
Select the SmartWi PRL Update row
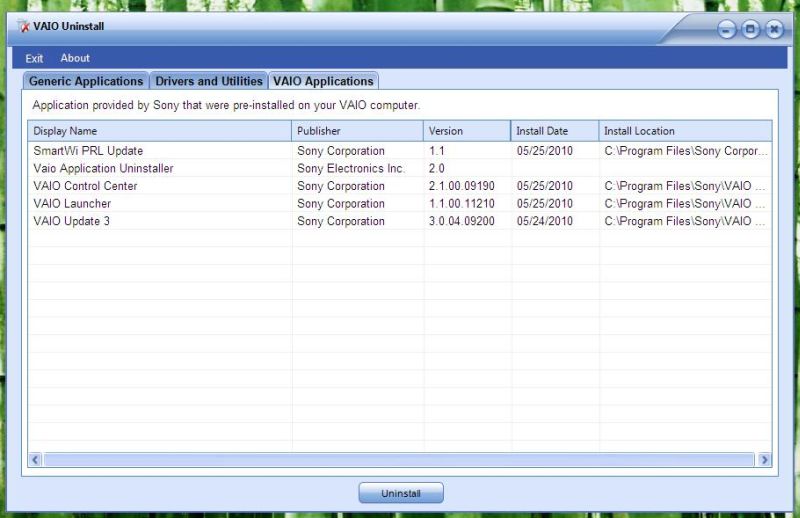399,151
